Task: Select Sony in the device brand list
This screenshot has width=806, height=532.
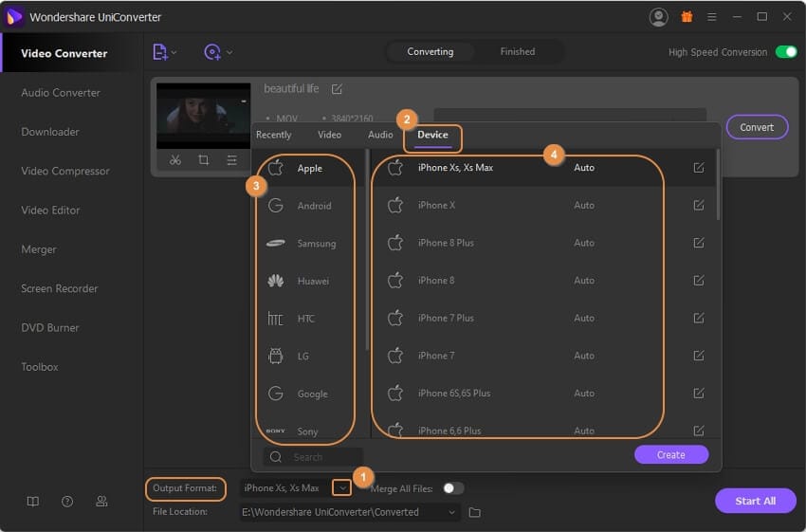Action: pyautogui.click(x=308, y=431)
